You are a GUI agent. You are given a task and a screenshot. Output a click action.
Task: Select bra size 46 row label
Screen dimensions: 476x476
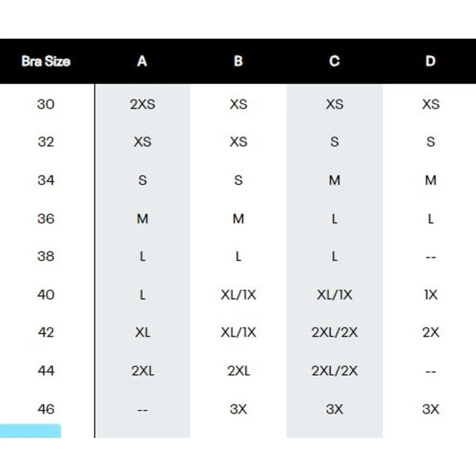(46, 409)
